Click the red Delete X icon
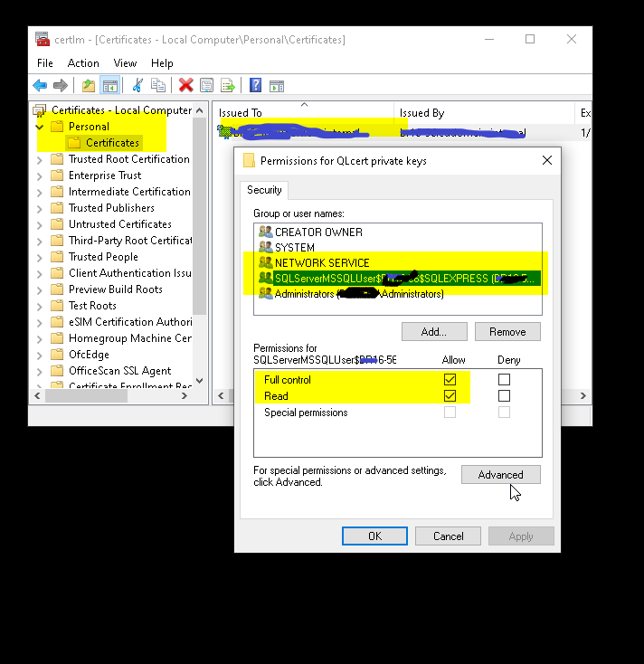The width and height of the screenshot is (644, 664). tap(185, 86)
